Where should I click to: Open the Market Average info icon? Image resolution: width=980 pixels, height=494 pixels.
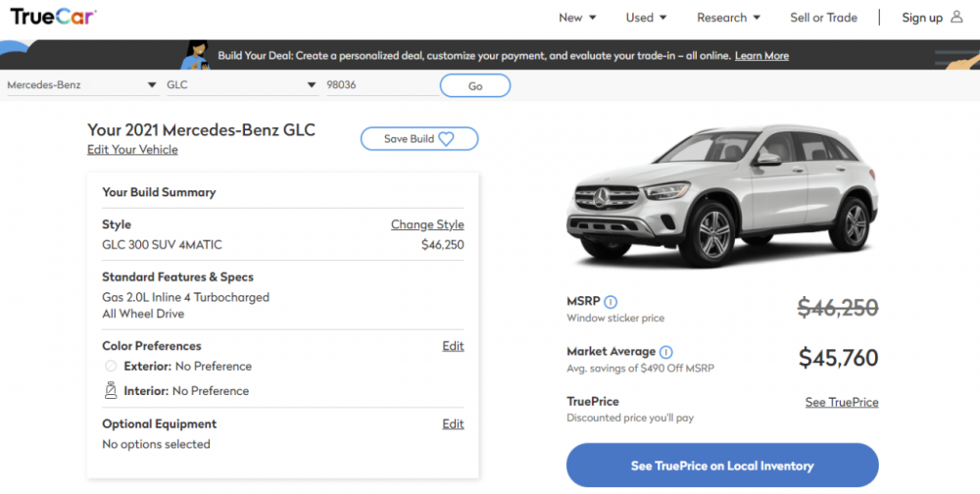pyautogui.click(x=666, y=352)
